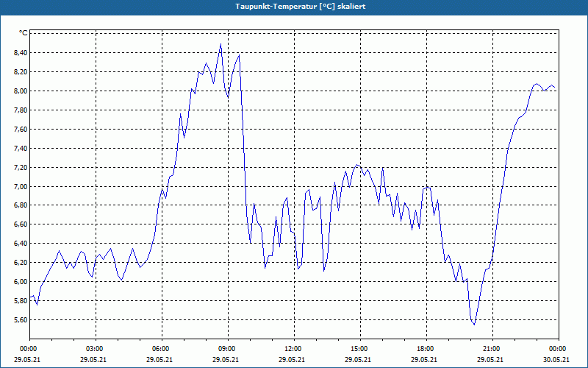
Task: Choose the 6,40 y-axis tick label
Action: (19, 244)
